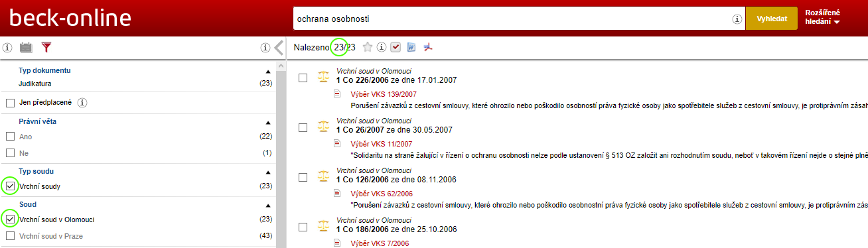Viewport: 868px width, 248px height.
Task: Click the star favorites icon beside results count
Action: click(367, 47)
